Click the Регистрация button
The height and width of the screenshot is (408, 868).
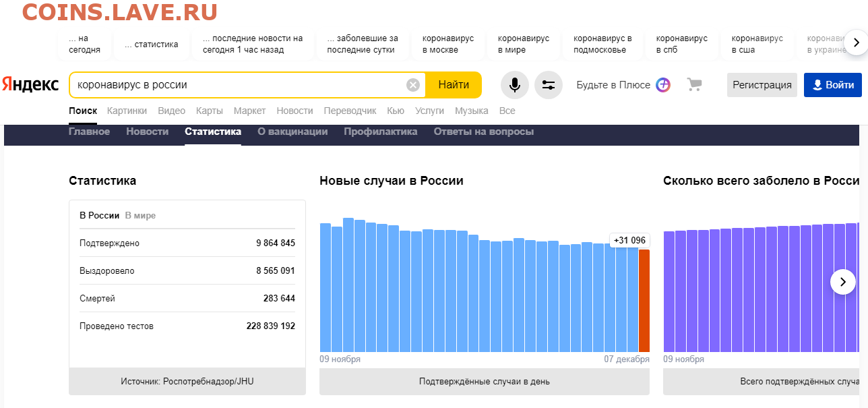point(762,85)
